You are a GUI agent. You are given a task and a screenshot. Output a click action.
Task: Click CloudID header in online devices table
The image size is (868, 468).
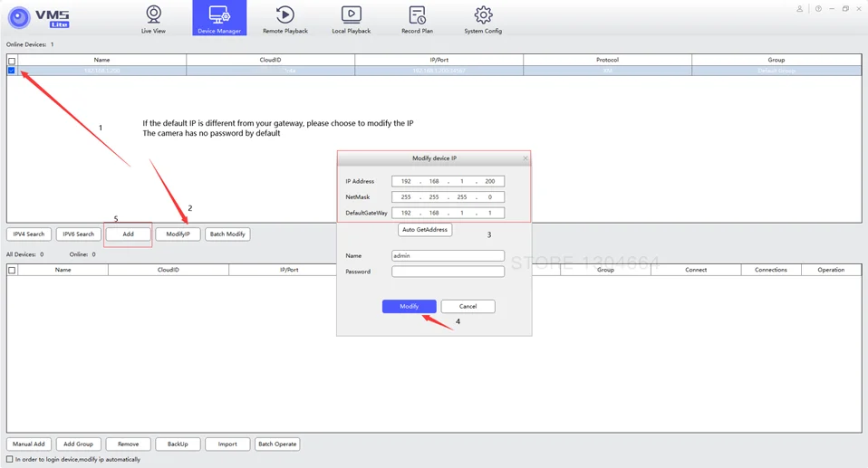270,60
